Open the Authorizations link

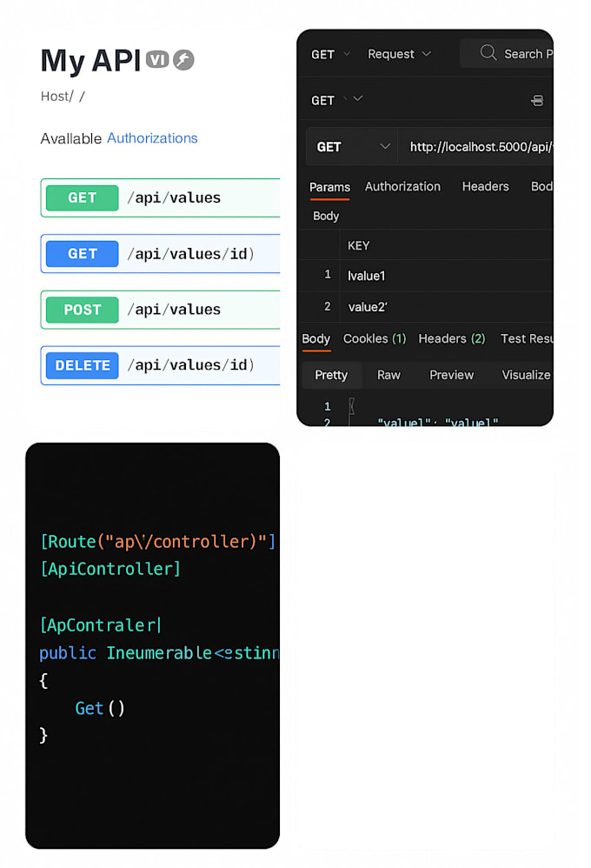click(x=152, y=138)
